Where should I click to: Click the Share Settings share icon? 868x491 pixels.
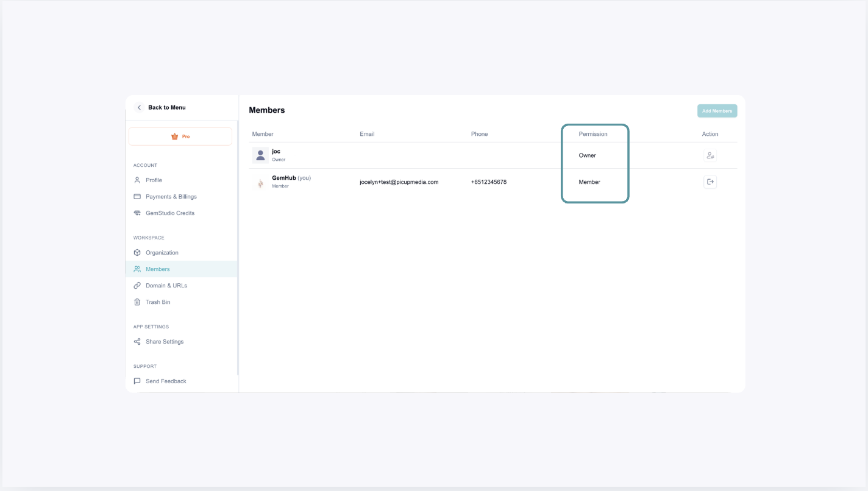click(137, 341)
